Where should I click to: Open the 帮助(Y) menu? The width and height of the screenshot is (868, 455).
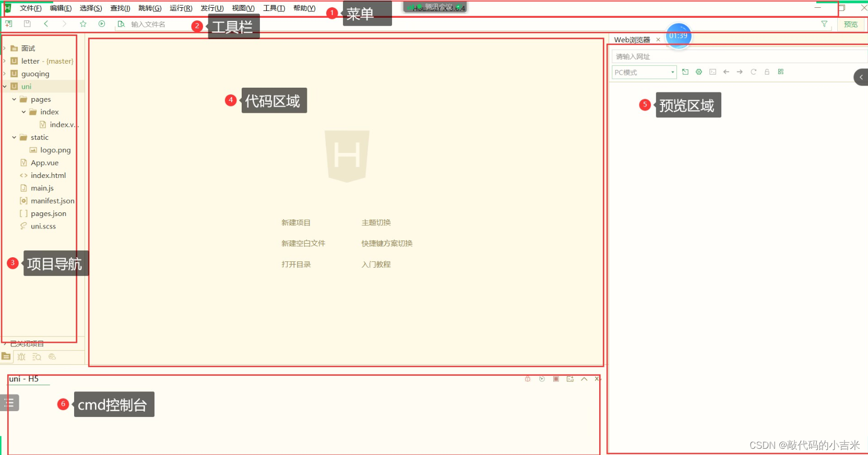[304, 8]
